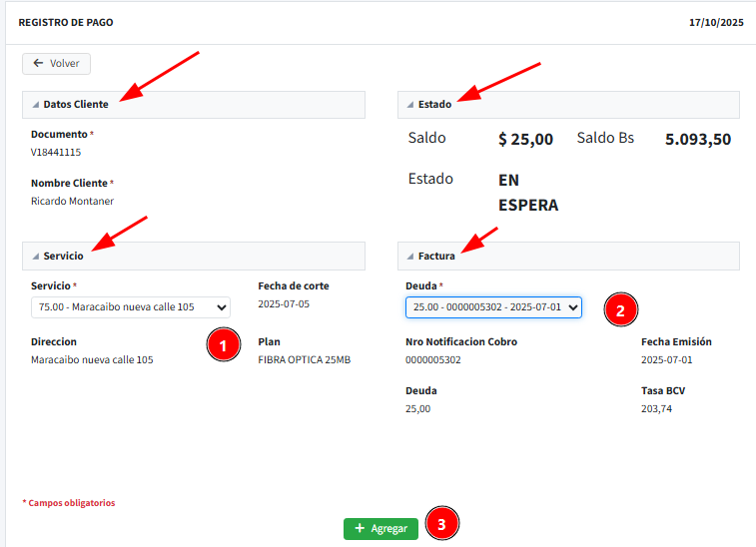Click the Saldo amount $ 25,00

525,140
